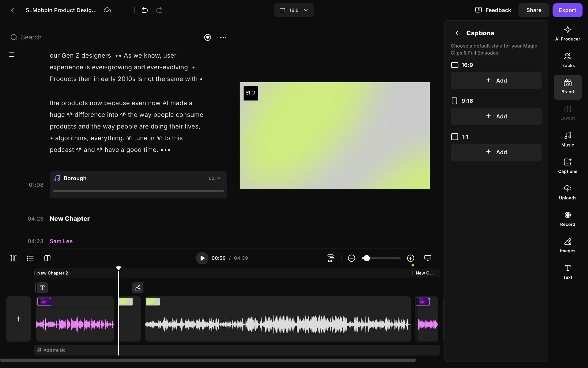
Task: Click the undo arrow icon
Action: pyautogui.click(x=145, y=10)
